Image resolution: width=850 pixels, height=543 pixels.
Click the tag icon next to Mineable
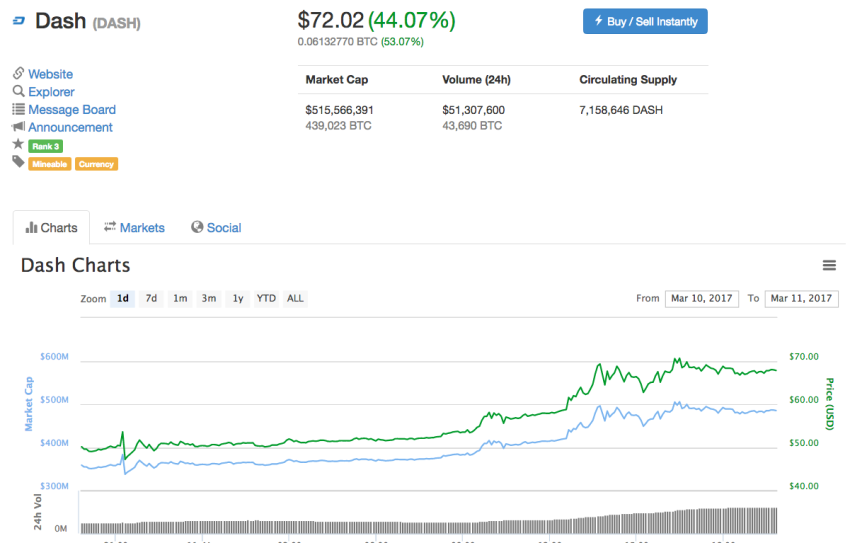click(18, 163)
